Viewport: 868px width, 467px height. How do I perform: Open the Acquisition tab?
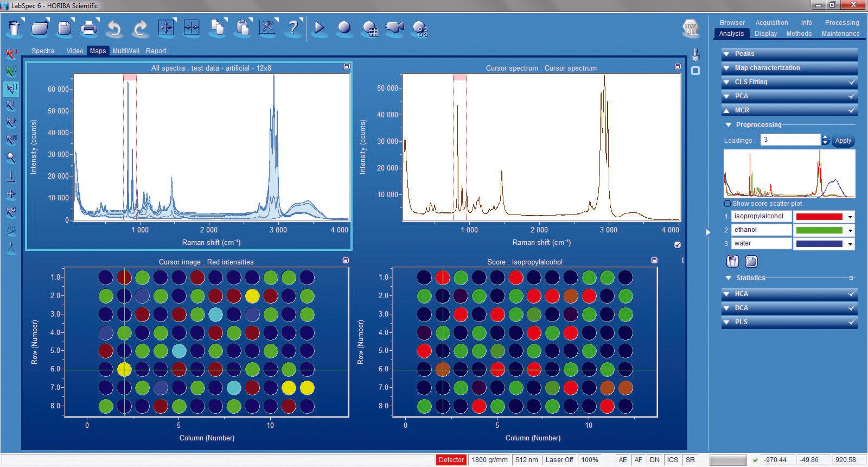(771, 23)
